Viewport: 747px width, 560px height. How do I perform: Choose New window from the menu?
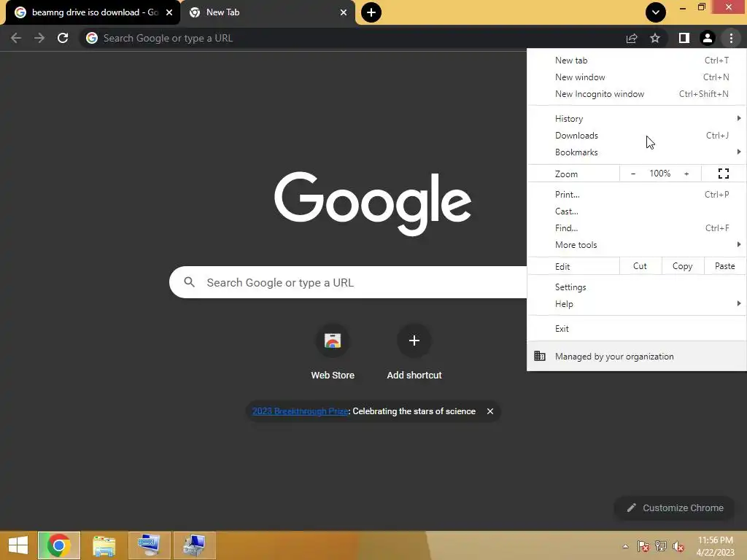tap(636, 77)
